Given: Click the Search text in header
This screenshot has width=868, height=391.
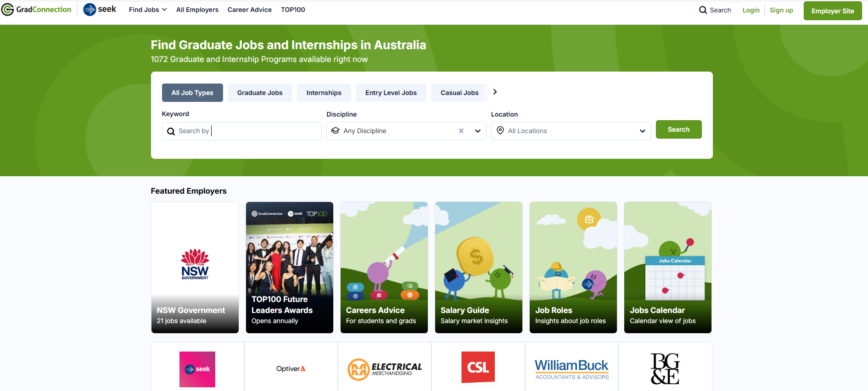Looking at the screenshot, I should click(x=720, y=10).
